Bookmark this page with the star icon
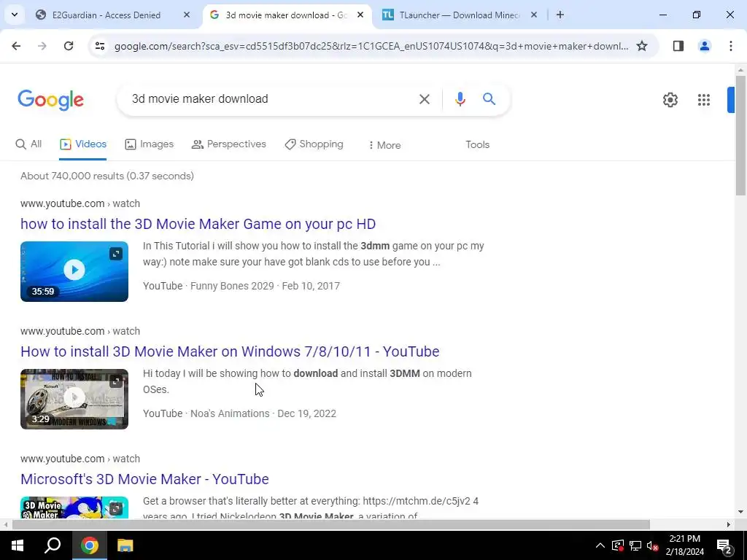 pyautogui.click(x=642, y=46)
